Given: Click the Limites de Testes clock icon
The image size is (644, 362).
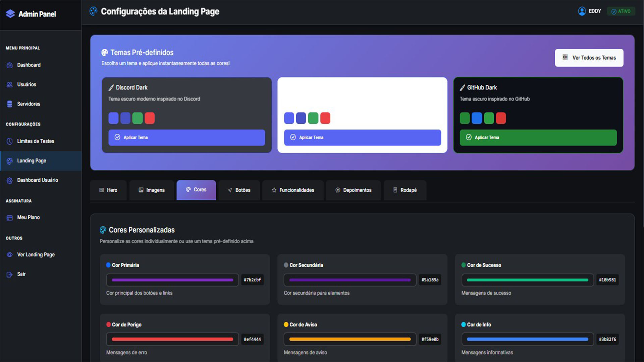Looking at the screenshot, I should point(10,141).
